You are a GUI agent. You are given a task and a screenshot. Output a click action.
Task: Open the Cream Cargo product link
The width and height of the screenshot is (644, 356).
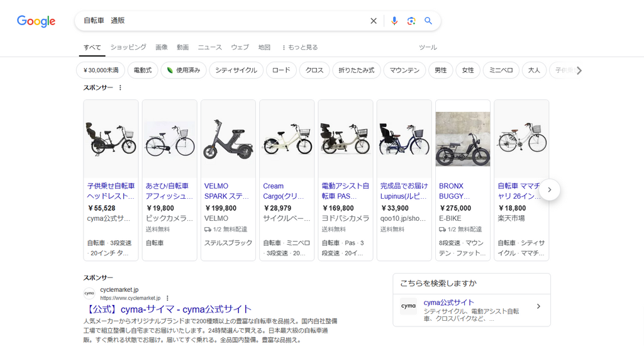click(x=284, y=191)
